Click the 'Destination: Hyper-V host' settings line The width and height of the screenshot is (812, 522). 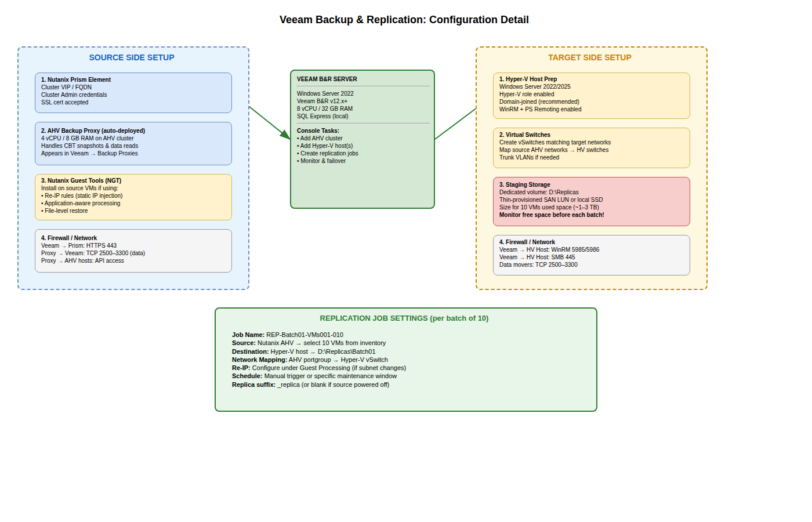304,351
